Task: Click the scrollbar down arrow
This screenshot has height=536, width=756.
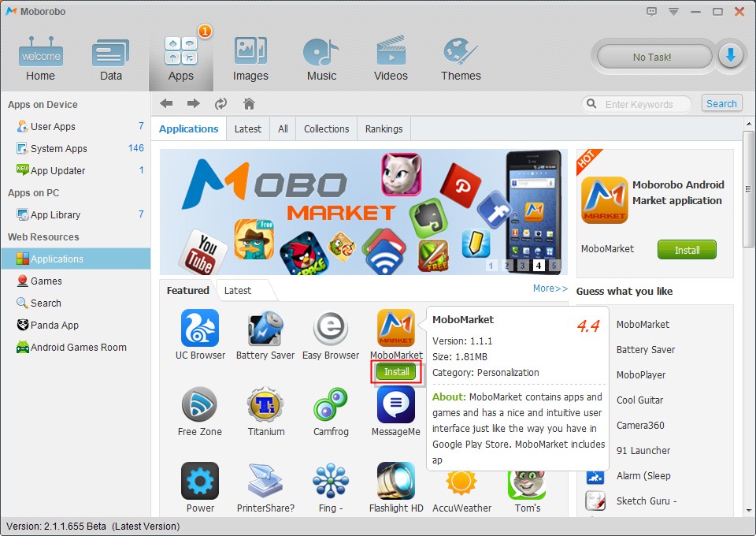Action: [749, 511]
